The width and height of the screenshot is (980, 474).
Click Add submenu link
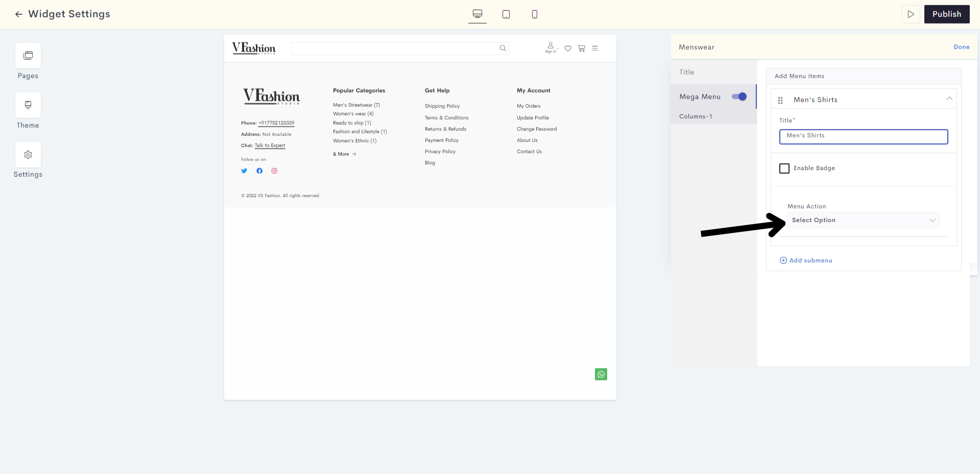811,260
